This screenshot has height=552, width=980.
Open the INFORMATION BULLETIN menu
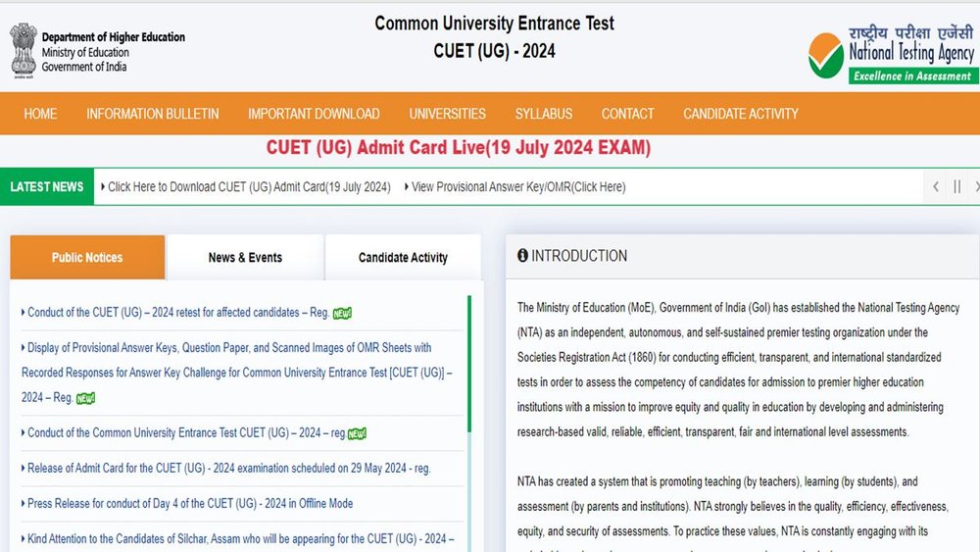tap(152, 114)
